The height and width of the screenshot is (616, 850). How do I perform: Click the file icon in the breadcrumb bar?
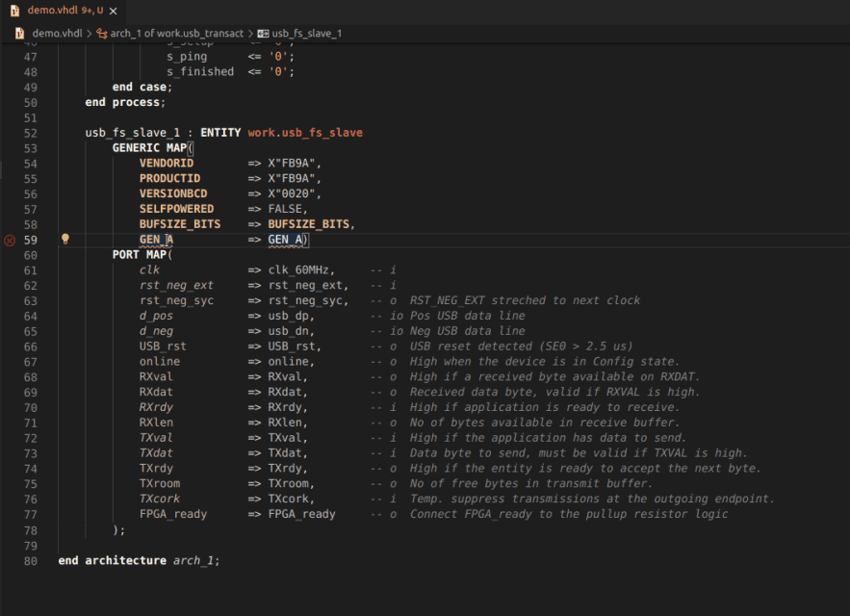(18, 33)
